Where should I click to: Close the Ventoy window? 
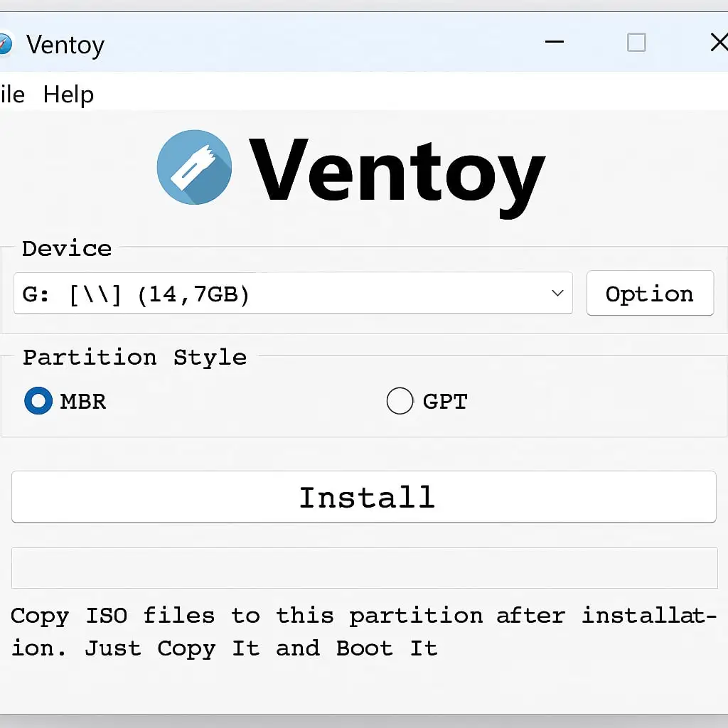click(x=719, y=42)
